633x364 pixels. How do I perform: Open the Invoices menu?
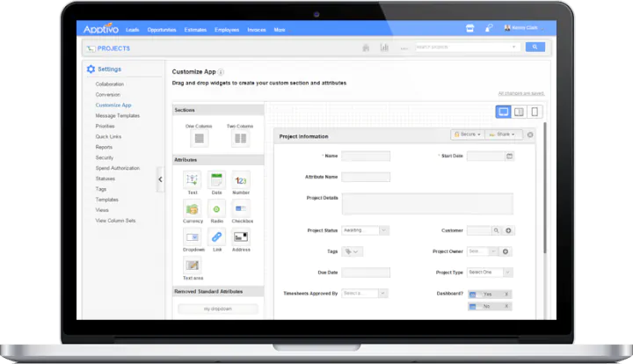pos(257,30)
